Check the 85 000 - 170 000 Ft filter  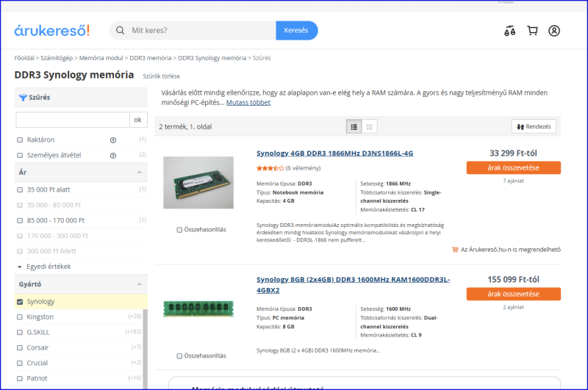[x=20, y=220]
